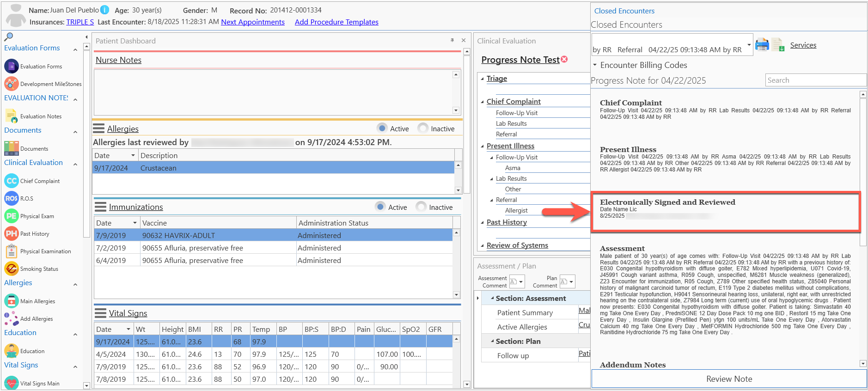Viewport: 868px width, 391px height.
Task: Click the Immunizations section menu icon
Action: click(x=100, y=207)
